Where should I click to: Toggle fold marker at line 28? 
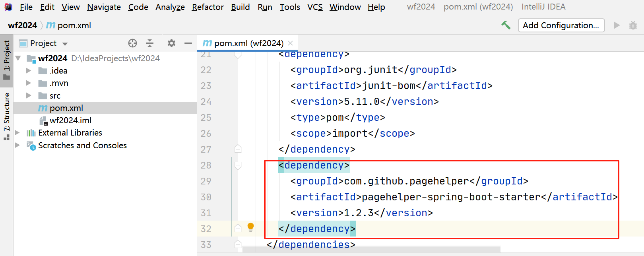(238, 165)
